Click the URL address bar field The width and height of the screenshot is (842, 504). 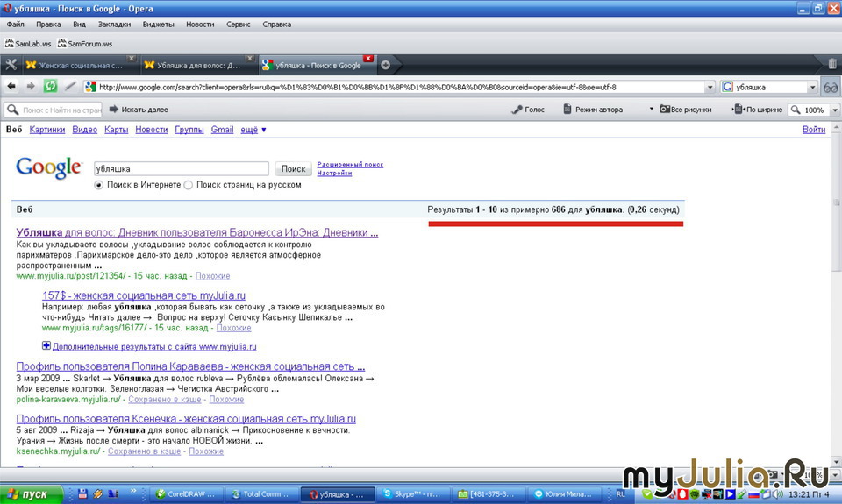400,87
